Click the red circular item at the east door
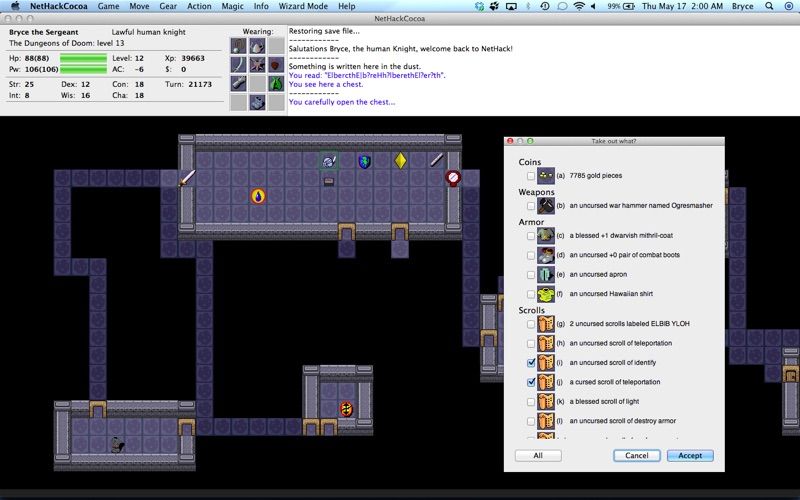This screenshot has width=800, height=500. click(453, 178)
